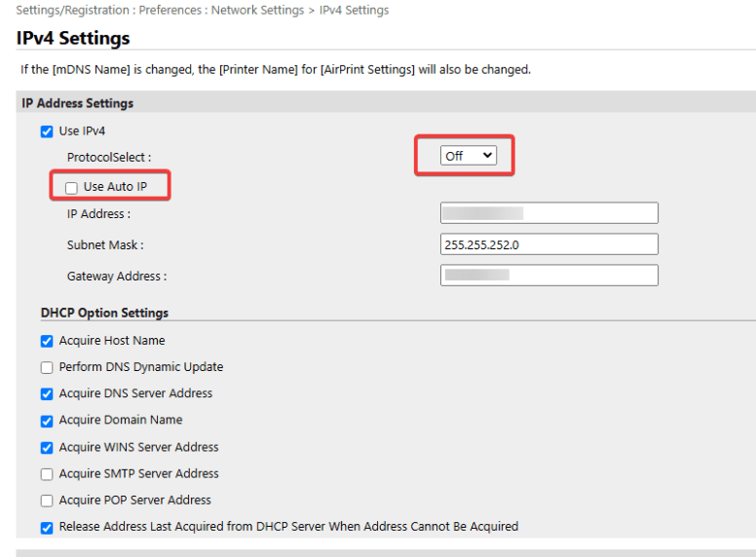Click IPv4 Settings in the breadcrumb path

354,11
